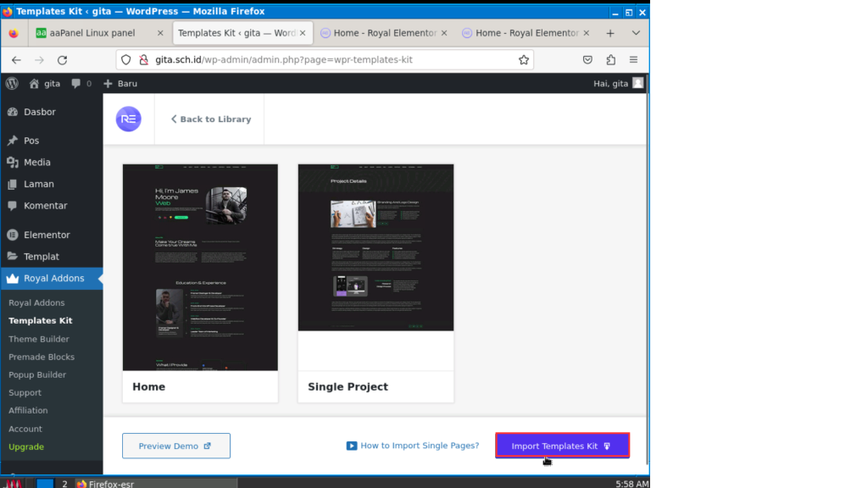The height and width of the screenshot is (488, 868).
Task: Open the comments bubble icon in admin bar
Action: (81, 83)
